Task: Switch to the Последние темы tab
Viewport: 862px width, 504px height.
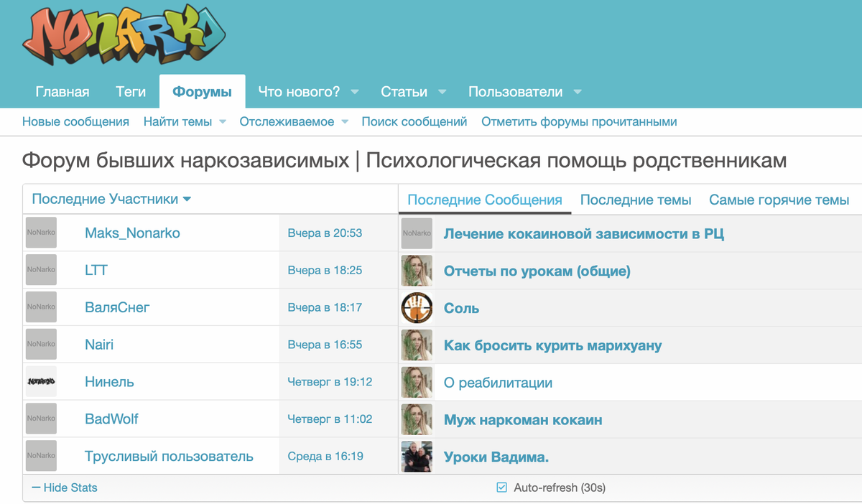Action: point(636,200)
